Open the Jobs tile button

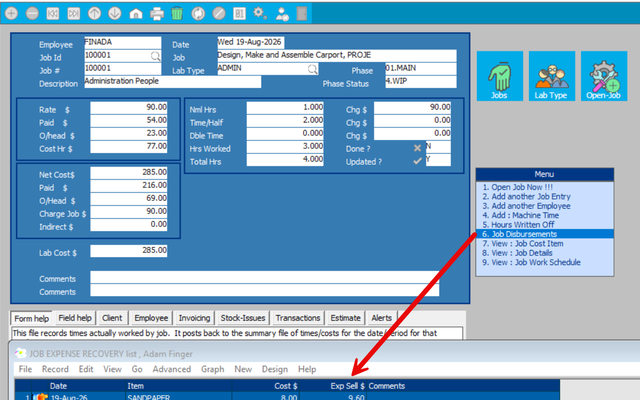pyautogui.click(x=500, y=76)
